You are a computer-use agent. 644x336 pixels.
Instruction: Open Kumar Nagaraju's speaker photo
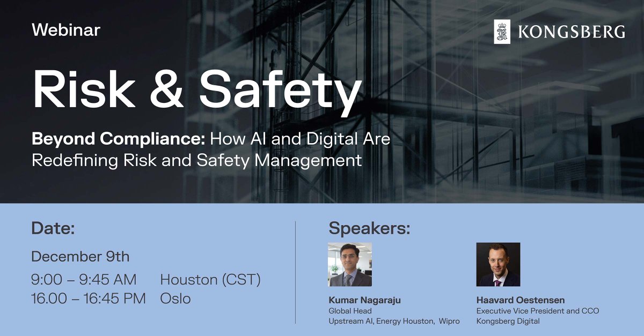pos(350,265)
